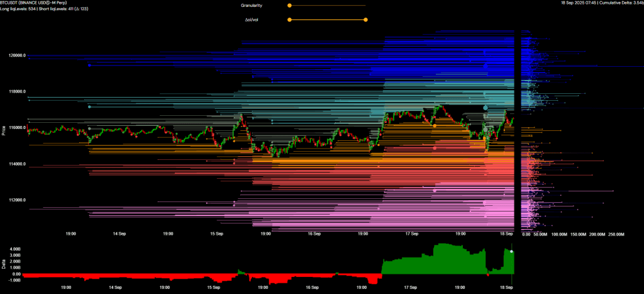Click the Δoi/vol label

click(253, 20)
